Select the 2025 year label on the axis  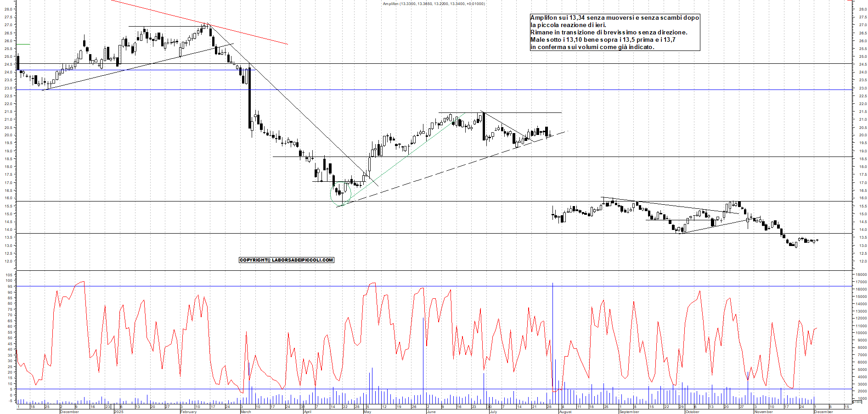coord(118,412)
